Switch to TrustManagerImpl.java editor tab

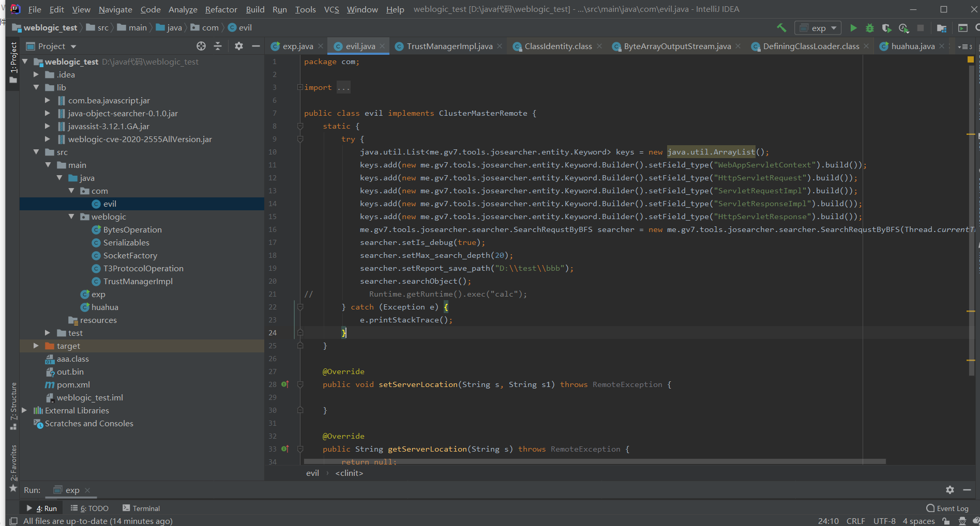[x=449, y=46]
